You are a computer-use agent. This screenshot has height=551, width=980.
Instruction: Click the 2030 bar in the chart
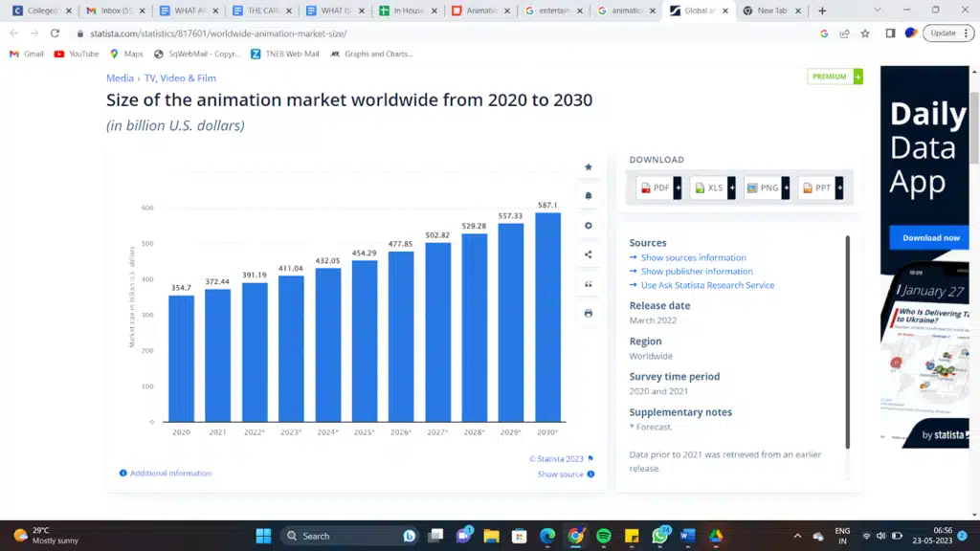click(547, 317)
